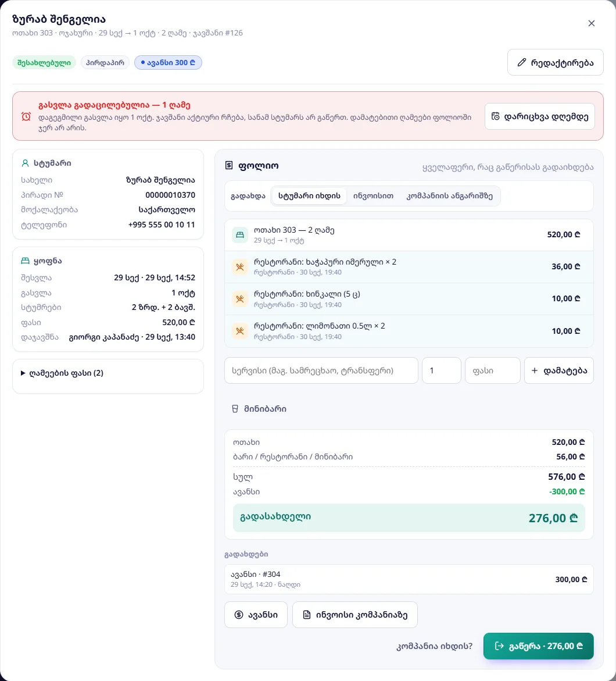The width and height of the screenshot is (616, 681).
Task: Open the მინიბარი section
Action: [x=259, y=409]
